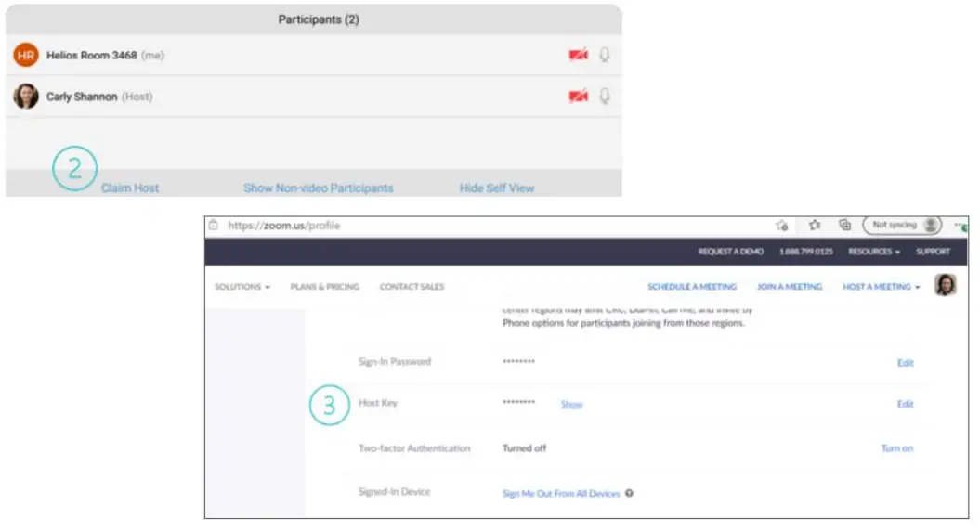Click Sign Me Out From All Devices

(x=561, y=494)
